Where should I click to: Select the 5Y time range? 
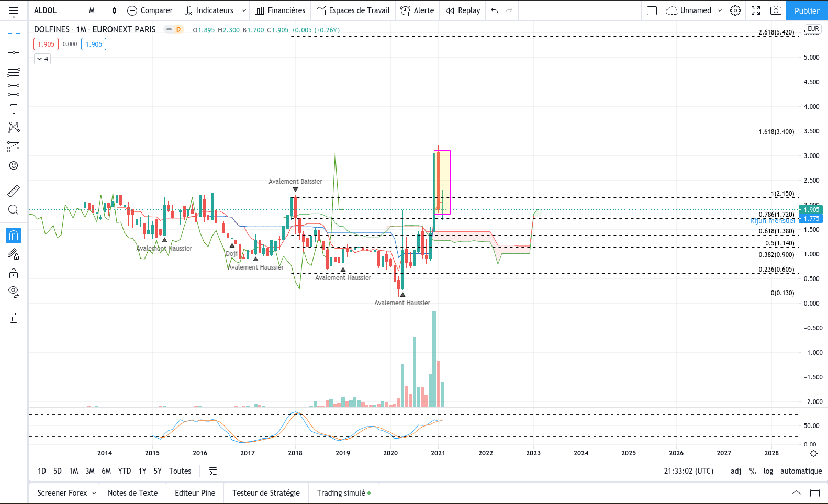point(158,471)
